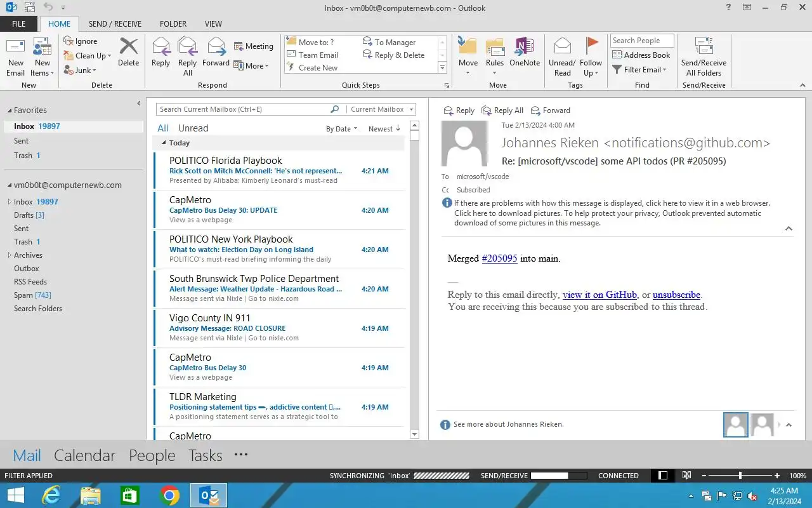The height and width of the screenshot is (508, 812).
Task: Open the FILE tab
Action: (19, 24)
